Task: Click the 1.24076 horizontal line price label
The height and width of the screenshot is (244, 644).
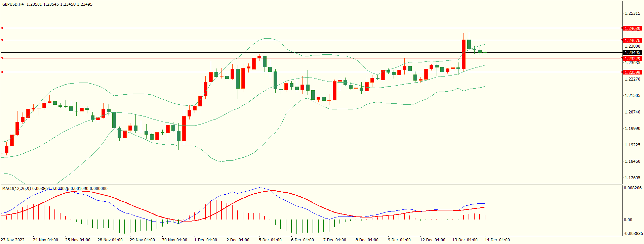Action: pos(632,41)
